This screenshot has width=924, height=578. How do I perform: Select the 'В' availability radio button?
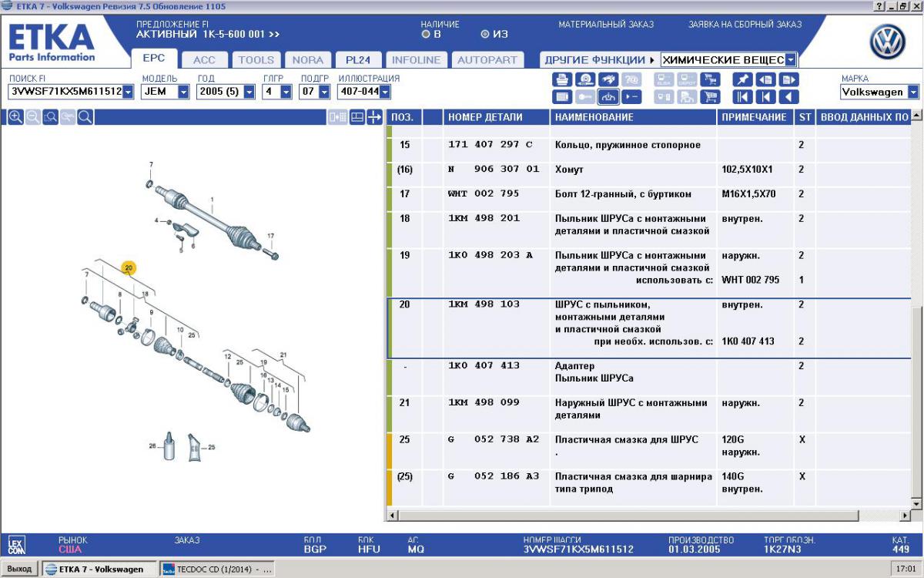426,35
